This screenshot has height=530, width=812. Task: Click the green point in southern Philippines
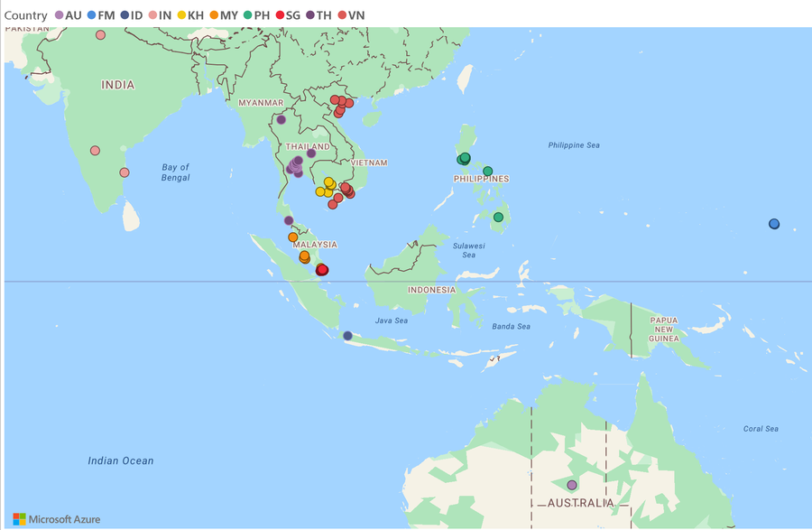498,217
